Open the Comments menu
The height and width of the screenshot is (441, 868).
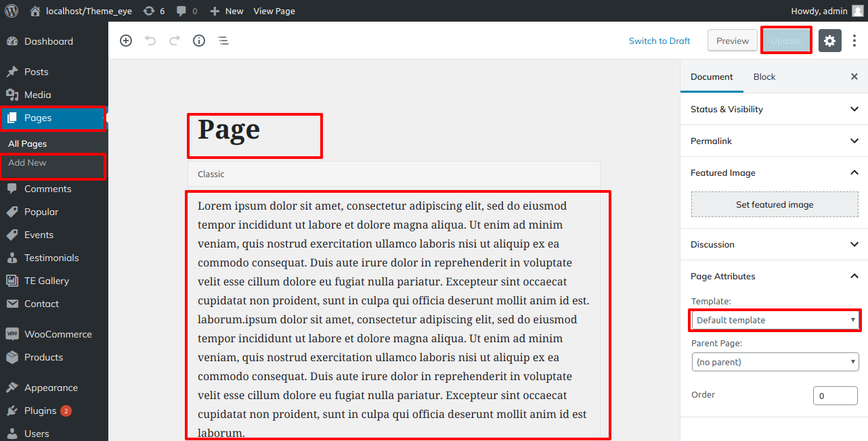coord(54,189)
